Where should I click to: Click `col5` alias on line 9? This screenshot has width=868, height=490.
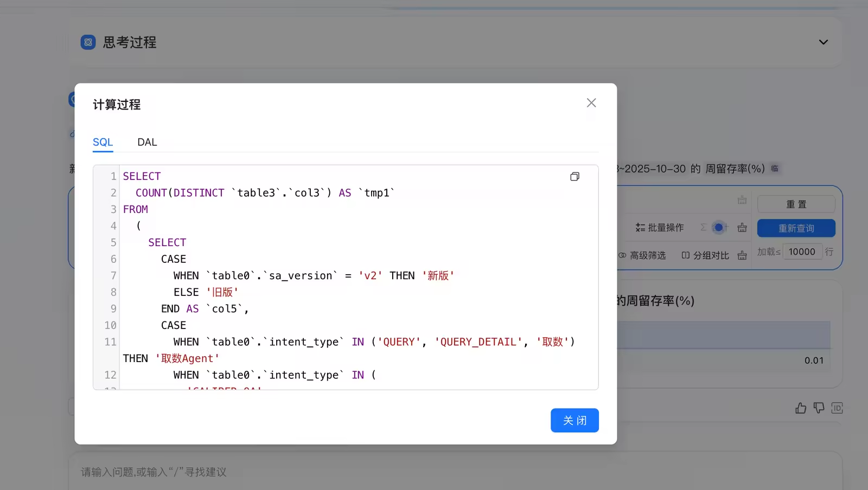point(224,309)
